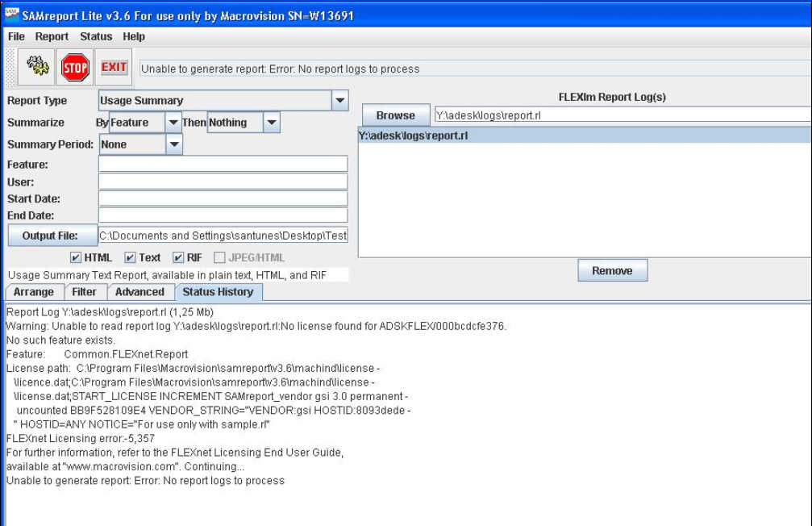The width and height of the screenshot is (812, 526).
Task: Open the Help menu
Action: click(x=134, y=36)
